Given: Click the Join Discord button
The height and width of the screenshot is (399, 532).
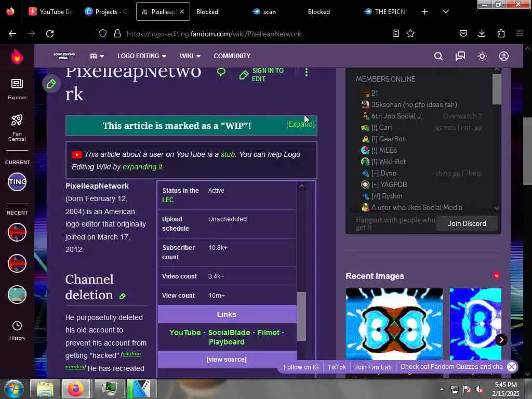Looking at the screenshot, I should click(x=467, y=223).
